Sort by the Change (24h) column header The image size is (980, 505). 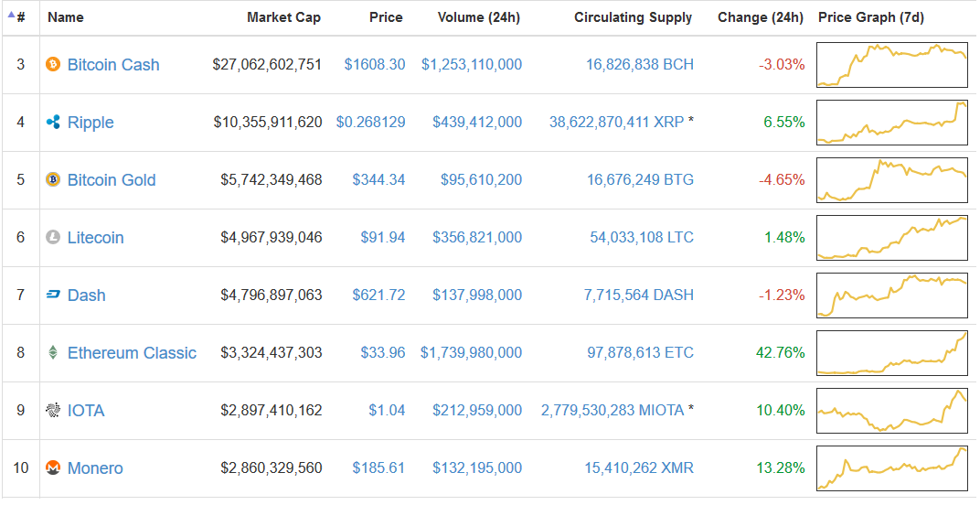click(761, 17)
